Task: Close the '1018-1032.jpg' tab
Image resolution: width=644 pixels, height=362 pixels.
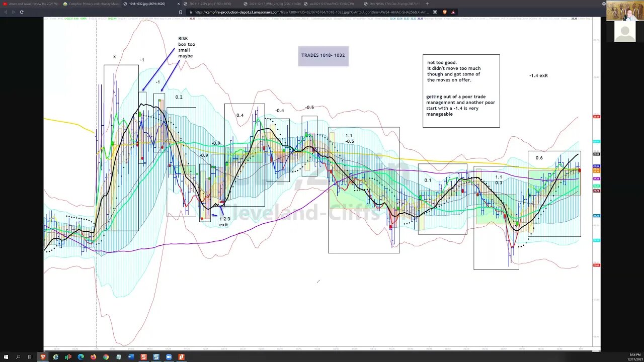Action: coord(180,4)
